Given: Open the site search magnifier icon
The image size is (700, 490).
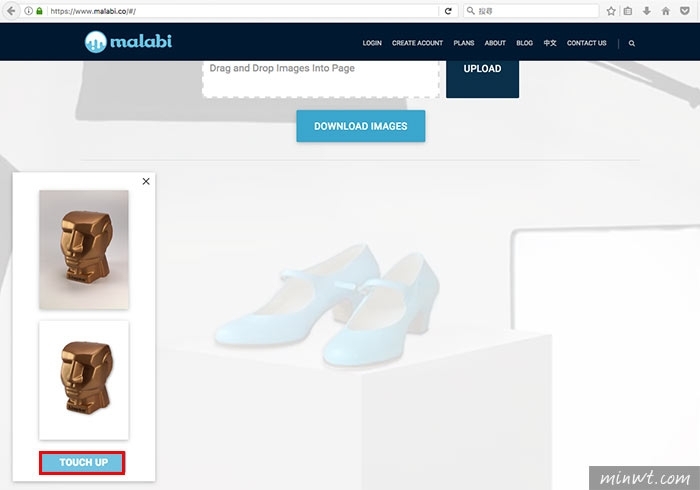Looking at the screenshot, I should coord(632,43).
